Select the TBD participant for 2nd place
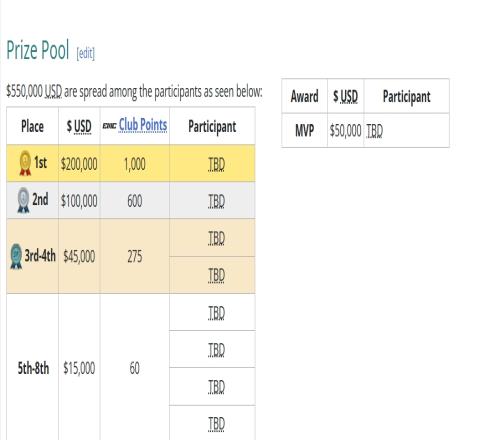Image resolution: width=500 pixels, height=440 pixels. pos(216,201)
